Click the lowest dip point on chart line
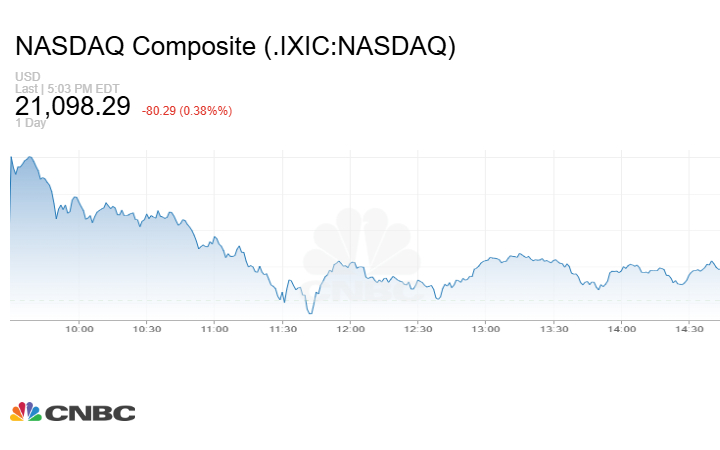Image resolution: width=720 pixels, height=450 pixels. (x=310, y=313)
